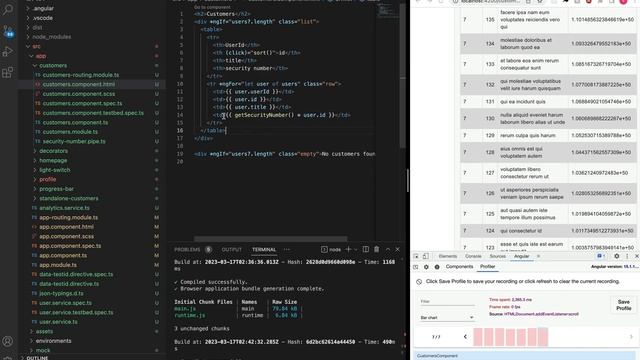Click the Save Profile button
This screenshot has height=360, width=640.
point(623,305)
